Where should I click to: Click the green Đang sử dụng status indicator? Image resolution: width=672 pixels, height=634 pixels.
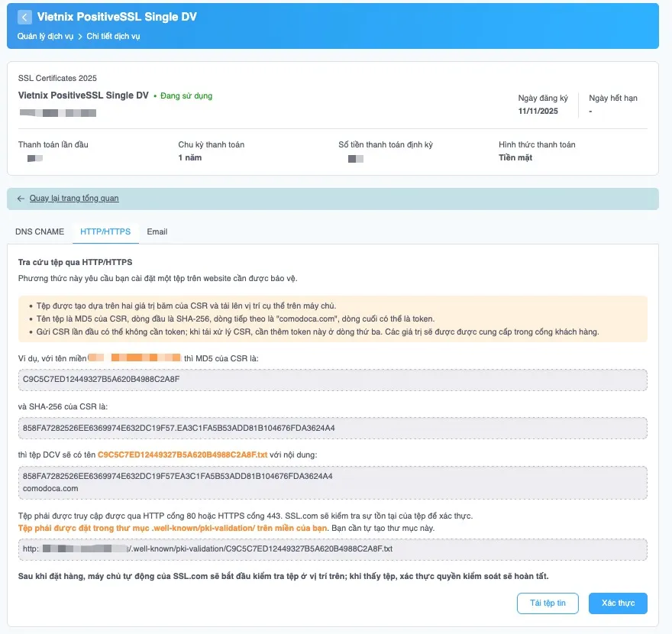point(183,96)
